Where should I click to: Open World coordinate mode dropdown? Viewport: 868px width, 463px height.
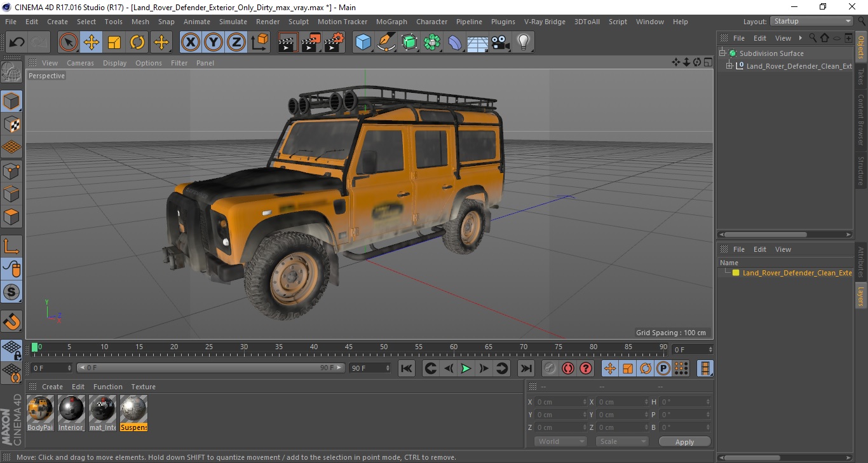click(x=560, y=441)
